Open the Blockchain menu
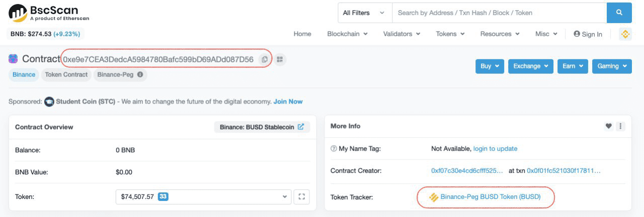The height and width of the screenshot is (217, 644). [347, 34]
